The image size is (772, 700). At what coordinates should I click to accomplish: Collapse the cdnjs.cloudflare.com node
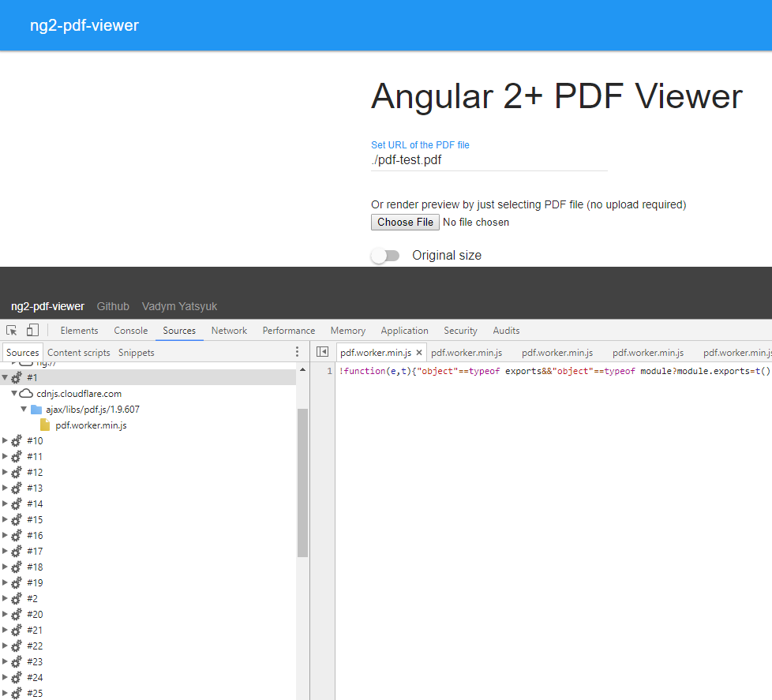pyautogui.click(x=13, y=393)
